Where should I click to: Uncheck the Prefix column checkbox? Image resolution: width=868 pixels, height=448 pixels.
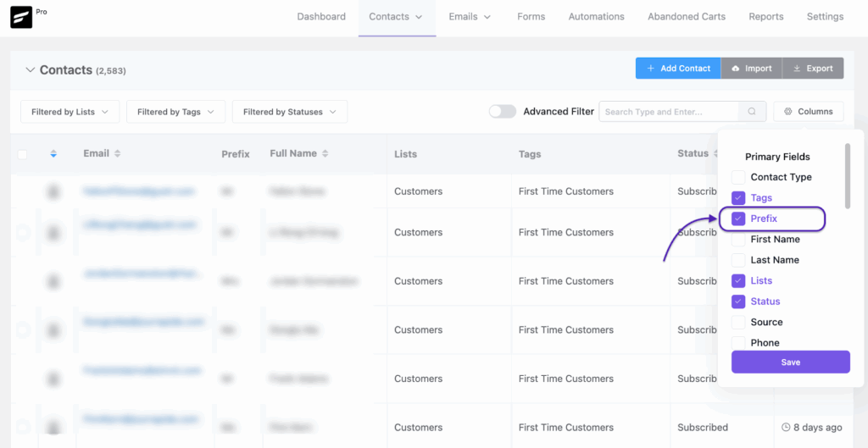tap(738, 218)
